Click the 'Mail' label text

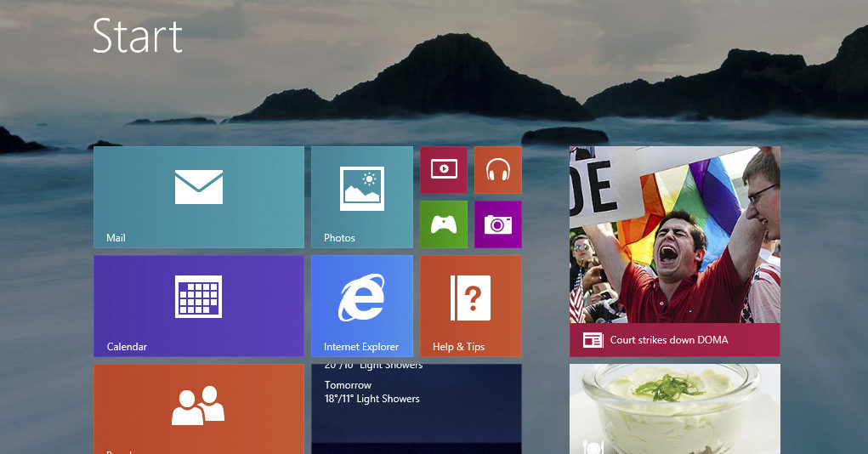pos(116,238)
